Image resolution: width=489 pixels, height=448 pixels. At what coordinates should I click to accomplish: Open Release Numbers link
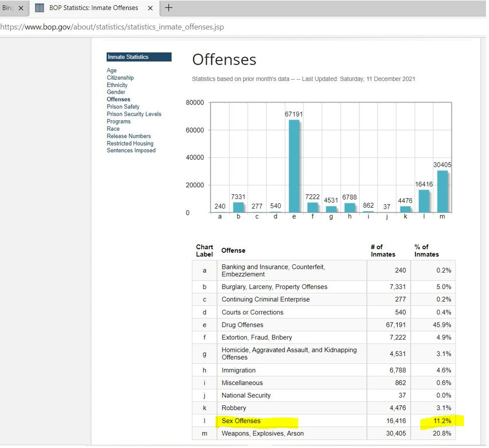[128, 136]
